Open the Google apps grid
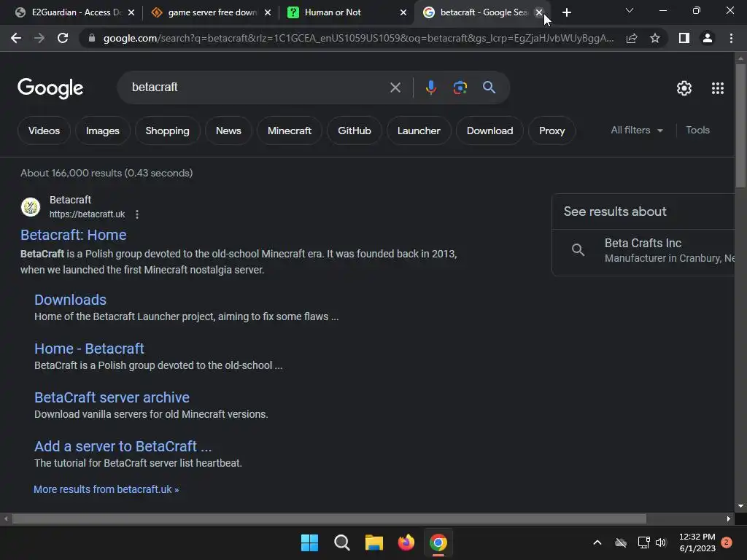Image resolution: width=747 pixels, height=560 pixels. [718, 88]
